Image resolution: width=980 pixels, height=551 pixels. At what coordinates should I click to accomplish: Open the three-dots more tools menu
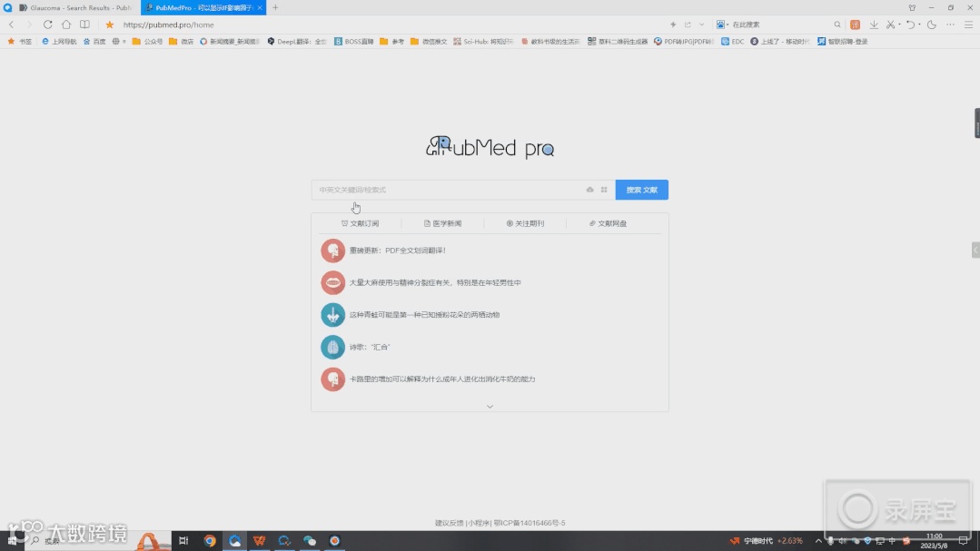coord(950,25)
